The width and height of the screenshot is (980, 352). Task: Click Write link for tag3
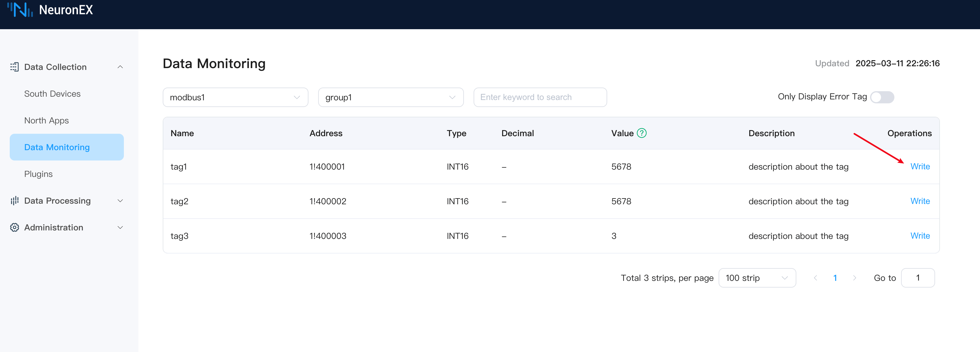click(920, 236)
